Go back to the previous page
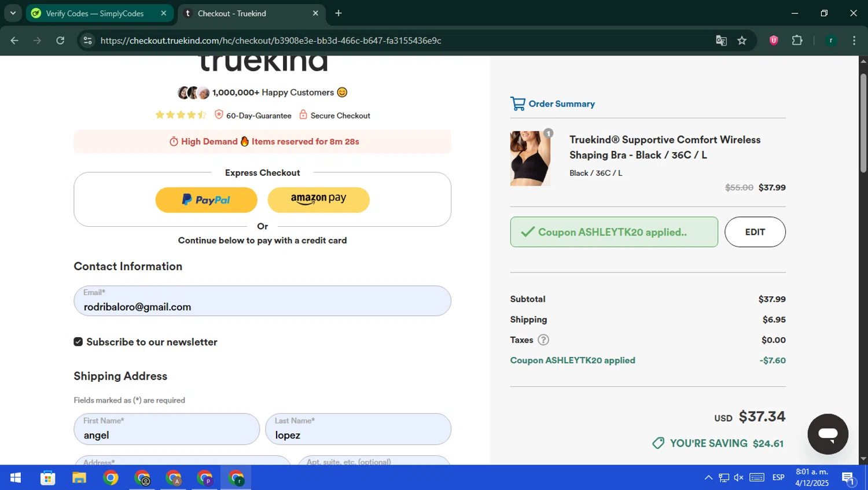The height and width of the screenshot is (490, 868). pos(14,40)
